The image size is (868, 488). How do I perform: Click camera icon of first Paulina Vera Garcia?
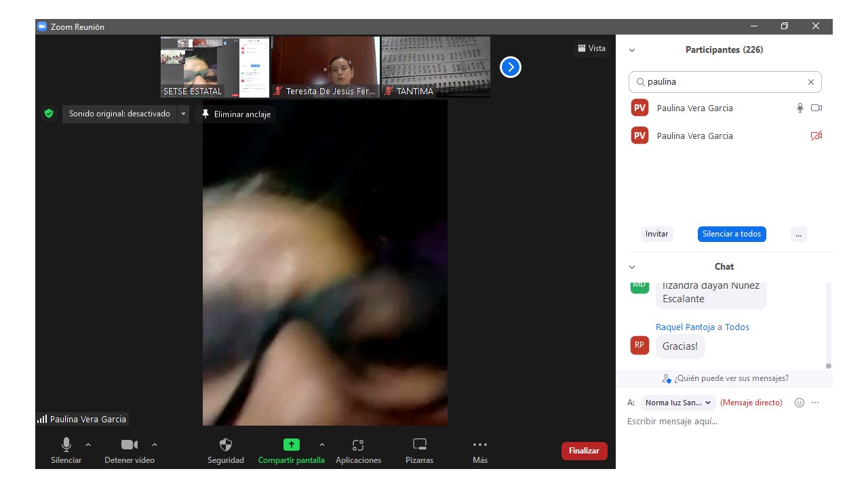pyautogui.click(x=816, y=108)
